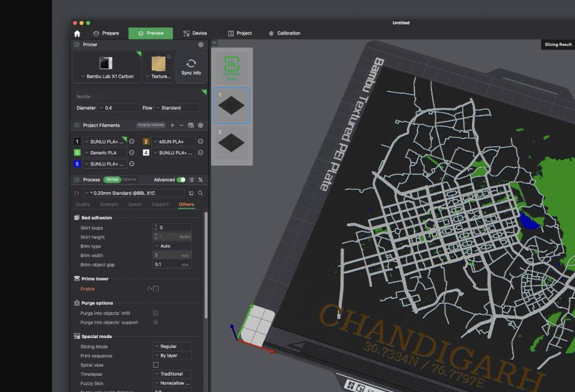Image resolution: width=575 pixels, height=392 pixels.
Task: Switch to the Preview tab
Action: [150, 33]
